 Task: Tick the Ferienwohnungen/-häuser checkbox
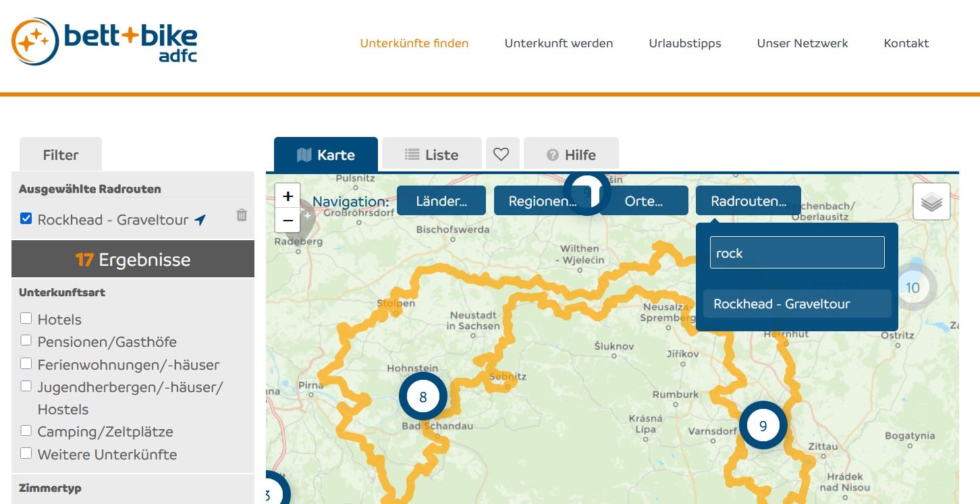click(26, 364)
